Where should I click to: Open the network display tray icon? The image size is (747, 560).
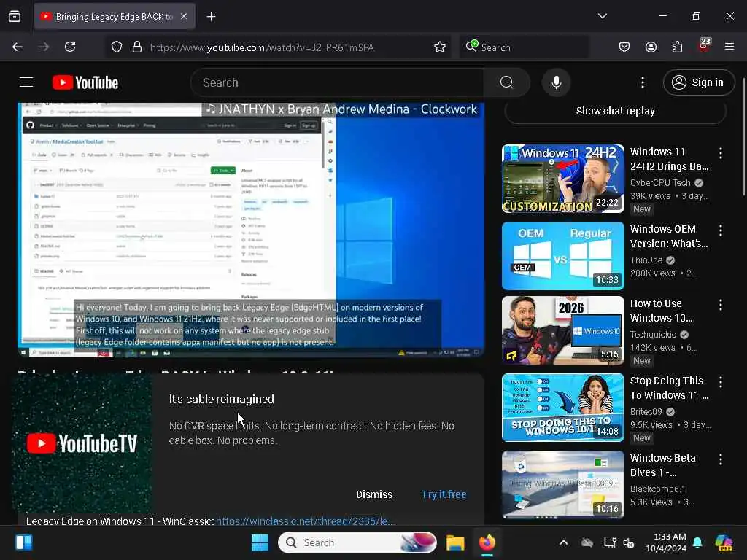coord(610,542)
